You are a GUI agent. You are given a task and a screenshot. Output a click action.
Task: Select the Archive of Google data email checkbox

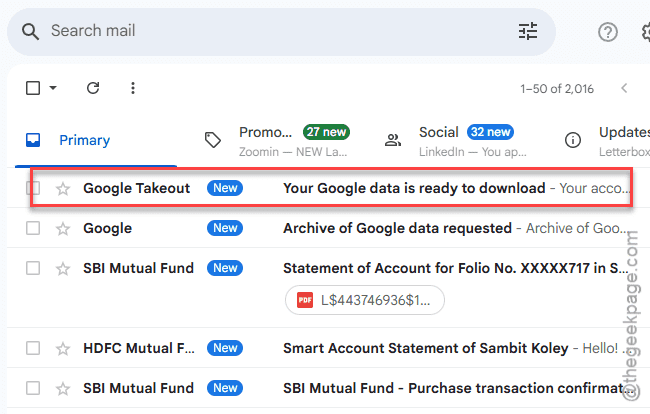pos(33,228)
